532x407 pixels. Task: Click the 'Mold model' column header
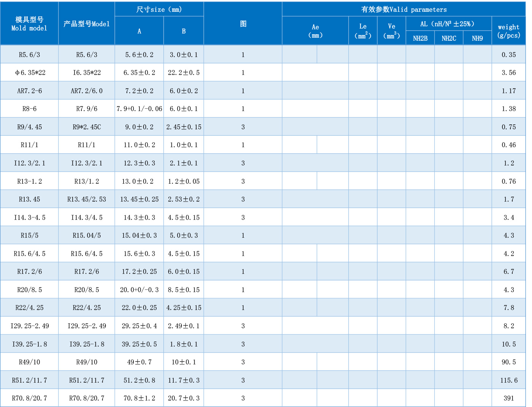[x=29, y=24]
